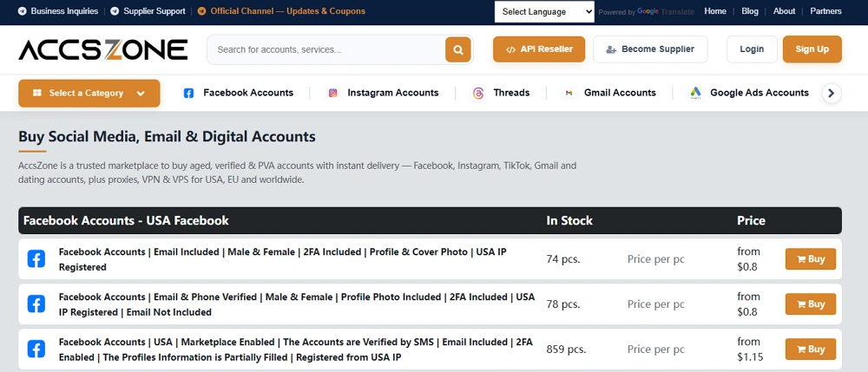Image resolution: width=868 pixels, height=372 pixels.
Task: Click the orange search magnifier button
Action: pyautogui.click(x=457, y=49)
